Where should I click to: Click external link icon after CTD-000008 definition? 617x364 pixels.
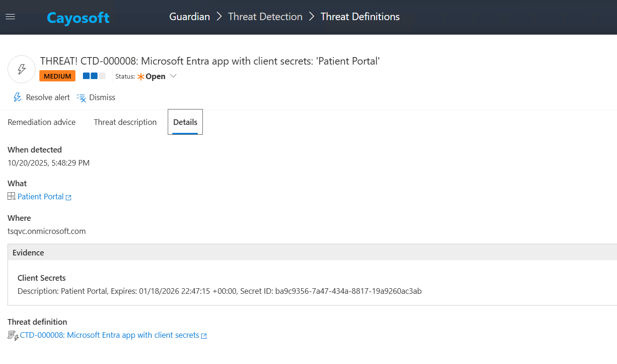[204, 336]
